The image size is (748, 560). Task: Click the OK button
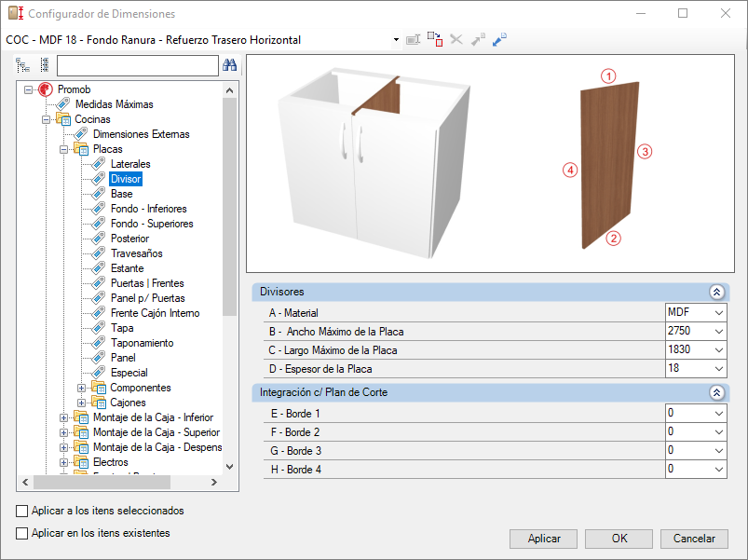coord(619,539)
